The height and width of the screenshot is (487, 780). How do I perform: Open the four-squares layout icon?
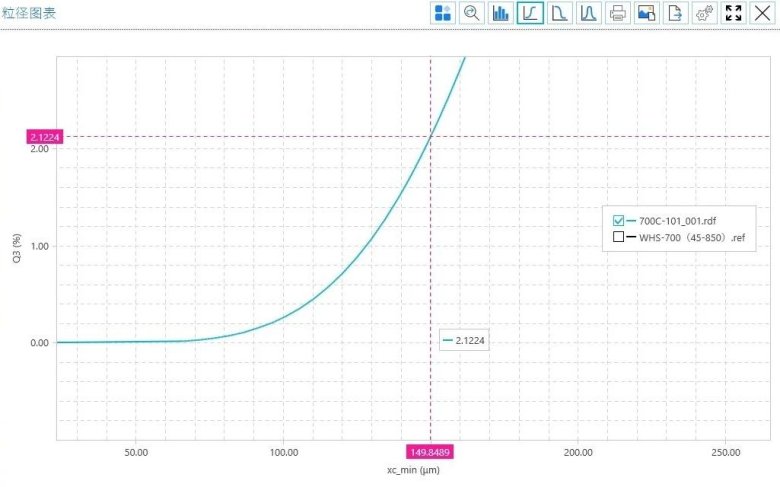(443, 13)
